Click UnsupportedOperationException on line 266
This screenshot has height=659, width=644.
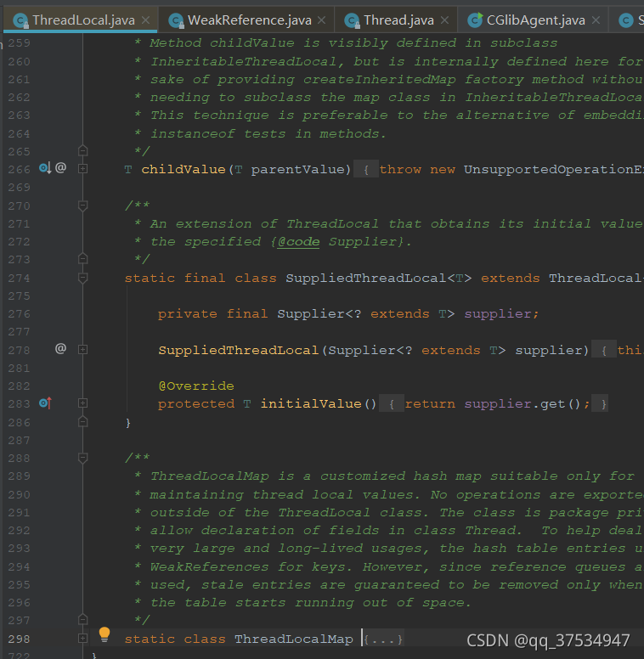click(x=554, y=169)
